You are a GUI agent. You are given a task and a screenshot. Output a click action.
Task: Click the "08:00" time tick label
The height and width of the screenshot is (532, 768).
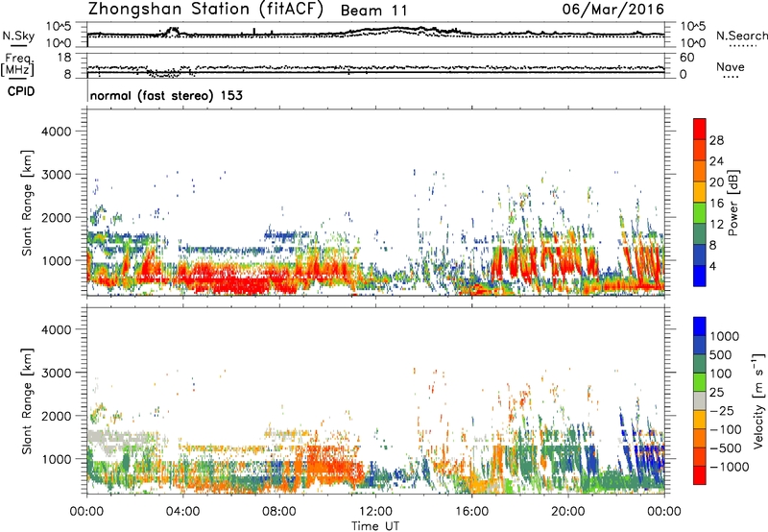[278, 512]
